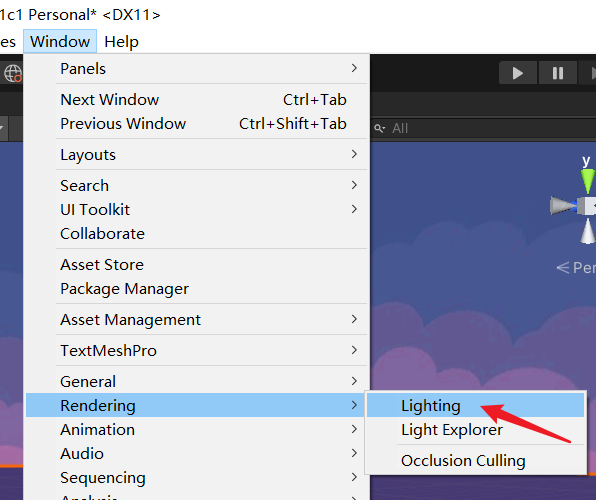Click the globe collaborate icon in toolbar
Screen dimensions: 596x500
[13, 73]
